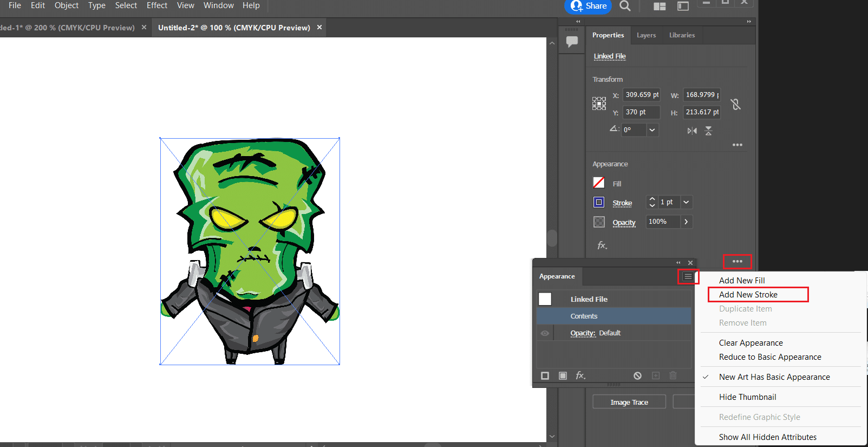868x447 pixels.
Task: Expand the narrow icon dock arrows
Action: pyautogui.click(x=578, y=22)
